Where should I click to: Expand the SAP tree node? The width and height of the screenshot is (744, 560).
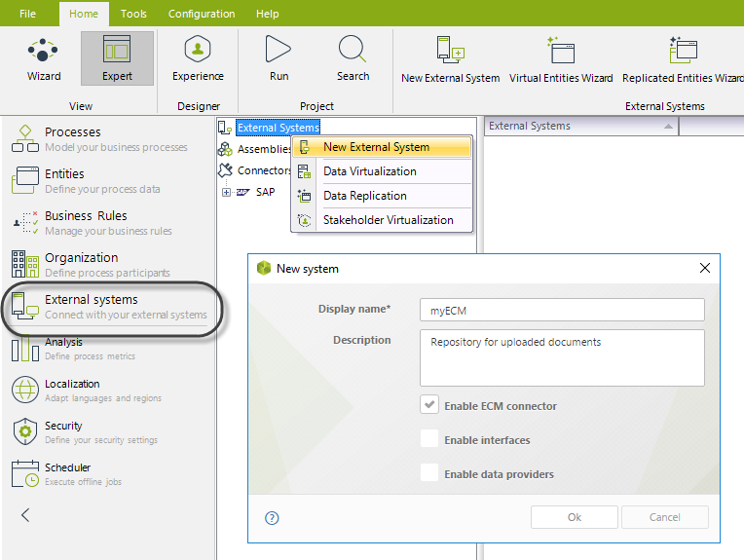pyautogui.click(x=226, y=192)
